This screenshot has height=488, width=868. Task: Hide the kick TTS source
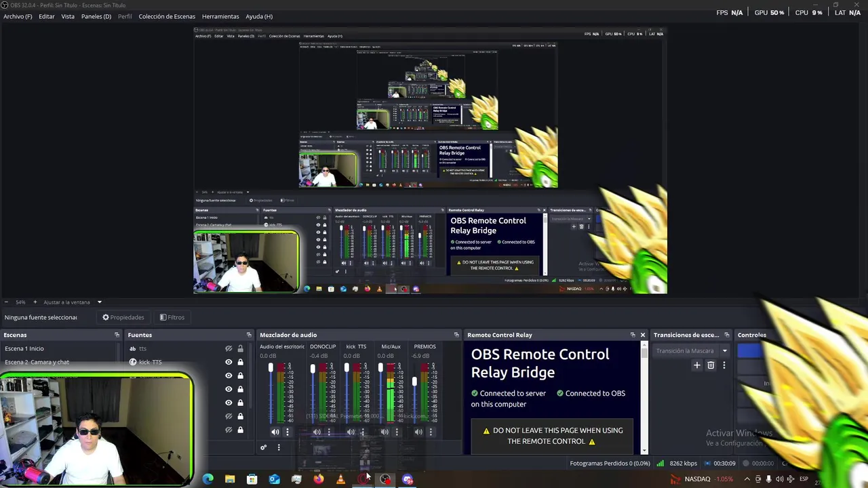click(229, 362)
